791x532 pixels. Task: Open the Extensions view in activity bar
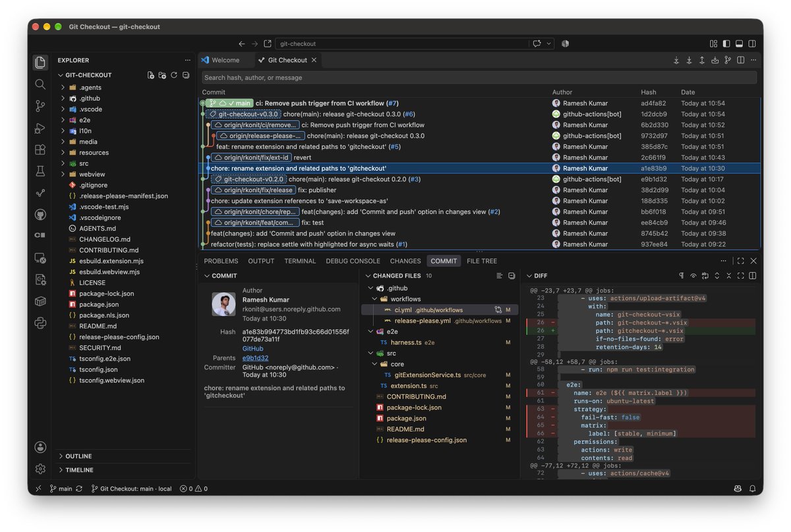pos(40,150)
